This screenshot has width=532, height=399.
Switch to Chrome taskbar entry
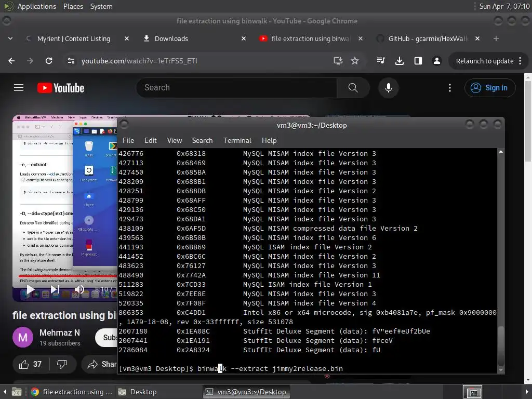(x=71, y=392)
